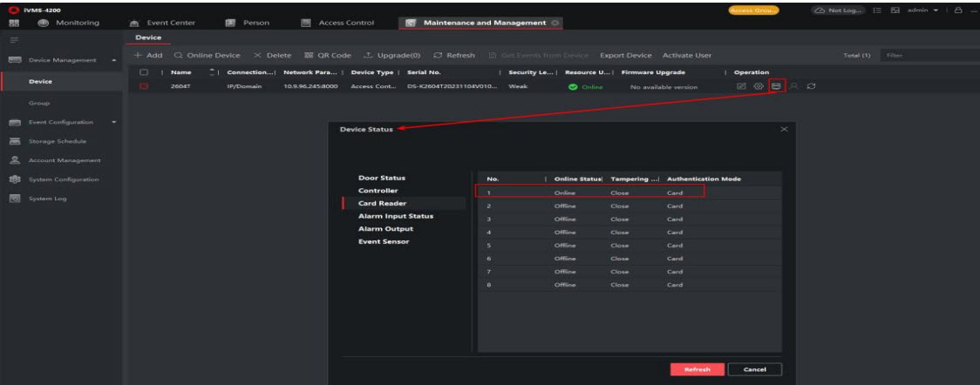Click the hamburger menu icon in sidebar
Screen dimensions: 980x385
coord(11,38)
